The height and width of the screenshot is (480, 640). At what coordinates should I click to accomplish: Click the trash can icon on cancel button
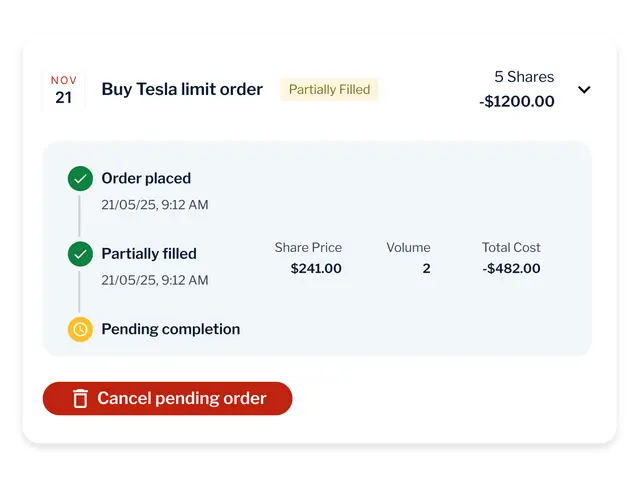point(80,399)
